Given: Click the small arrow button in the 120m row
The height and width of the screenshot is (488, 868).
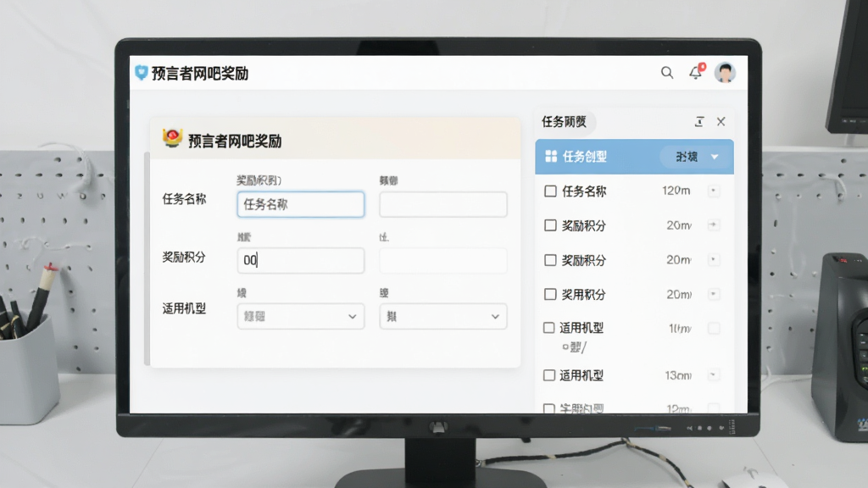Looking at the screenshot, I should coord(714,191).
